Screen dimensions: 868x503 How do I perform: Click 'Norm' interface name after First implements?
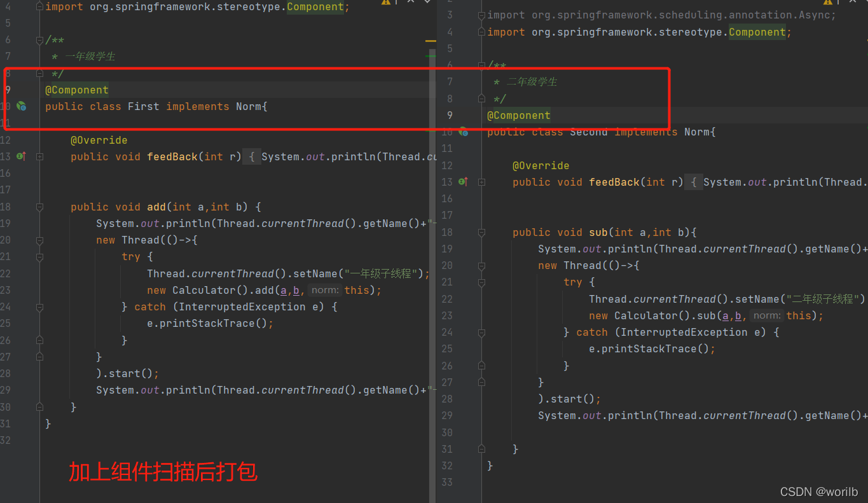click(x=249, y=106)
